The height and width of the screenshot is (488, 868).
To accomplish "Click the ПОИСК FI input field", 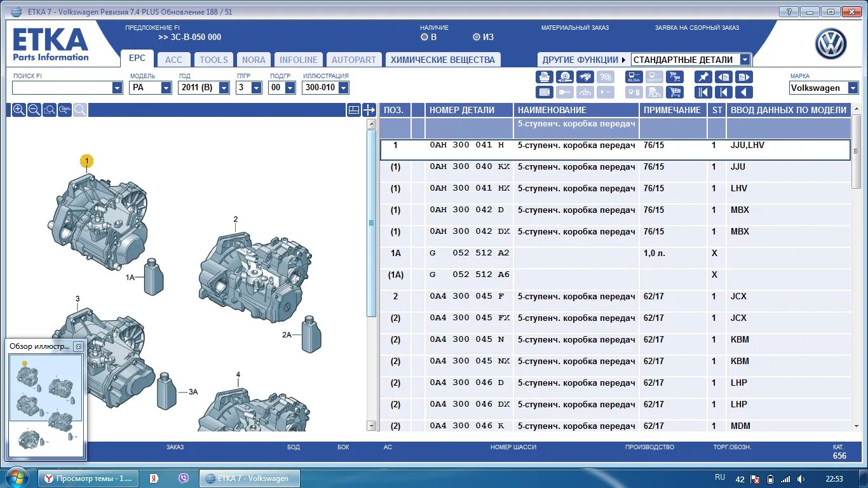I will (x=62, y=88).
